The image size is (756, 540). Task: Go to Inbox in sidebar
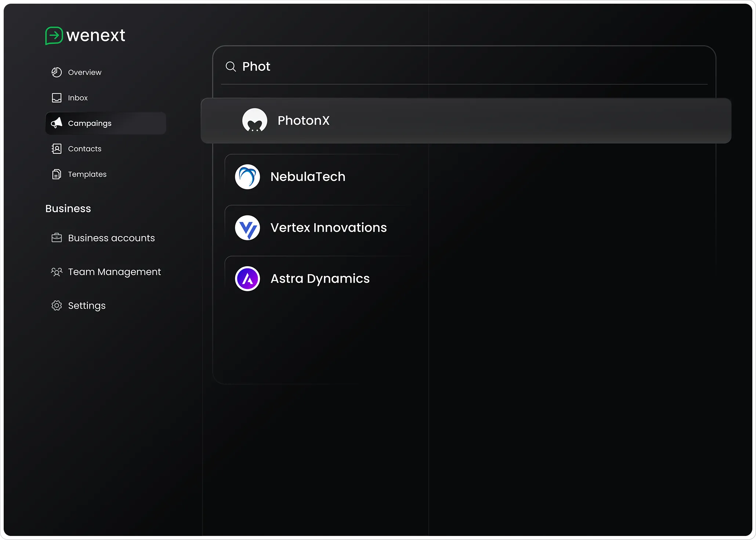[78, 98]
